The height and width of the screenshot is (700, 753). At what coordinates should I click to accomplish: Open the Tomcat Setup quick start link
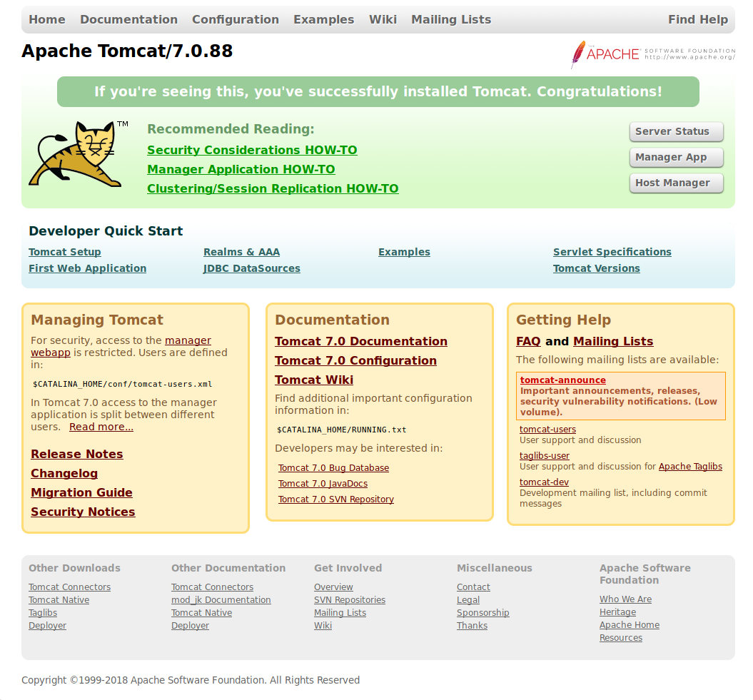[x=65, y=252]
